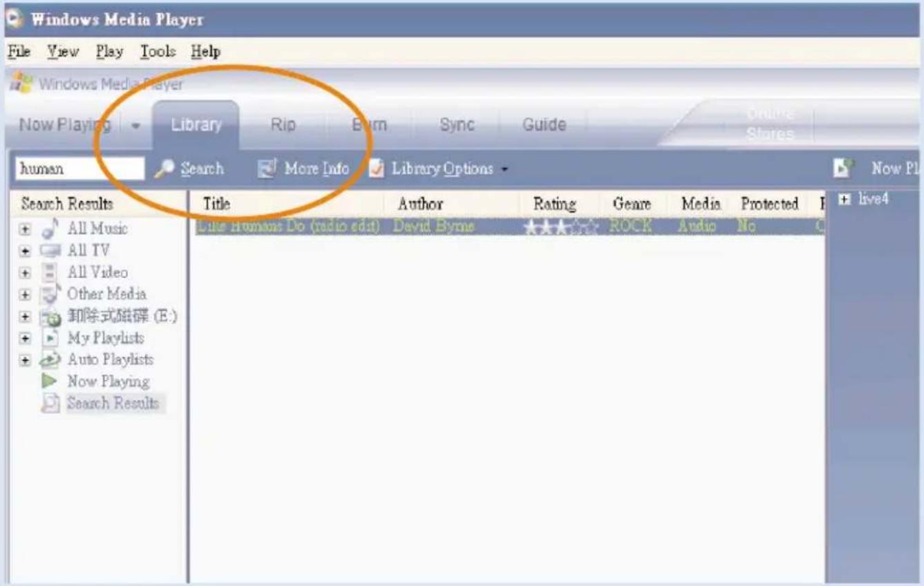Screen dimensions: 924x586
Task: Select the All Music tree label
Action: click(97, 229)
